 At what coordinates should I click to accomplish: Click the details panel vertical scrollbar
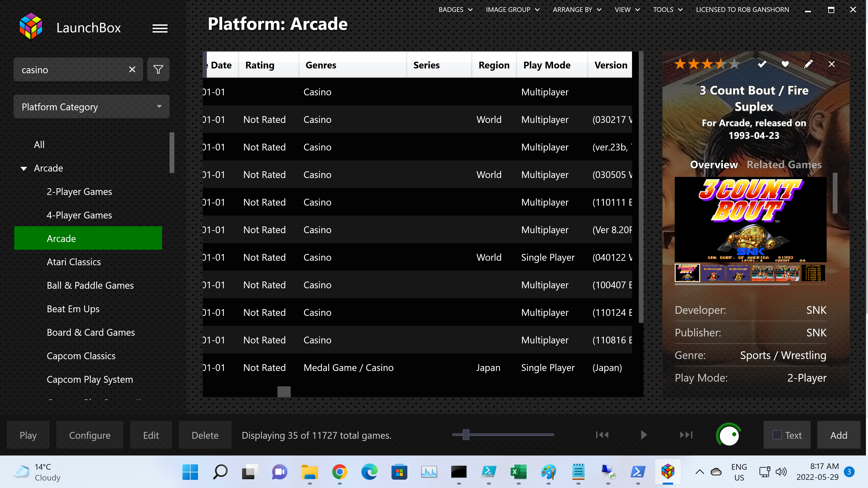click(835, 193)
